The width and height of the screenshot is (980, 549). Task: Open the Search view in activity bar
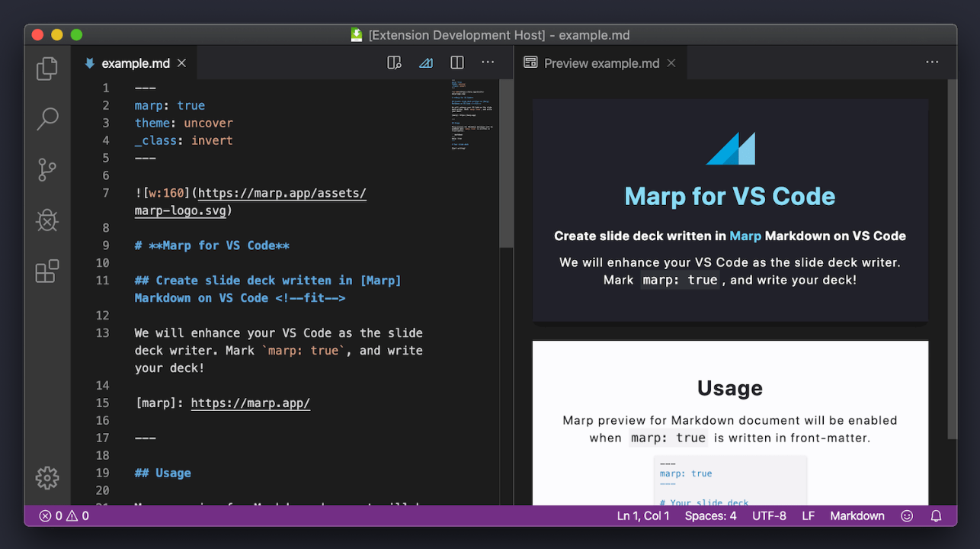coord(47,119)
